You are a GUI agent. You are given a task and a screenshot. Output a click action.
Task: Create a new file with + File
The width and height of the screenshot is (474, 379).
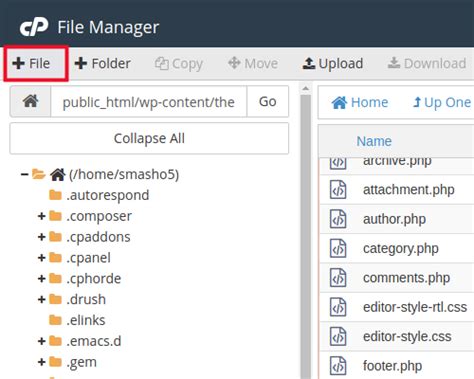coord(31,63)
